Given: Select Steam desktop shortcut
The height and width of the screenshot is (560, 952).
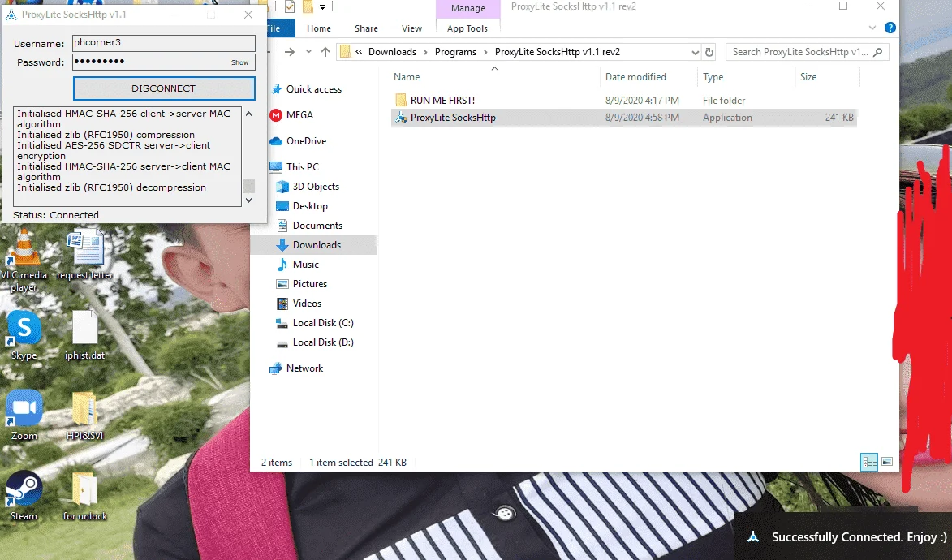Looking at the screenshot, I should 24,496.
